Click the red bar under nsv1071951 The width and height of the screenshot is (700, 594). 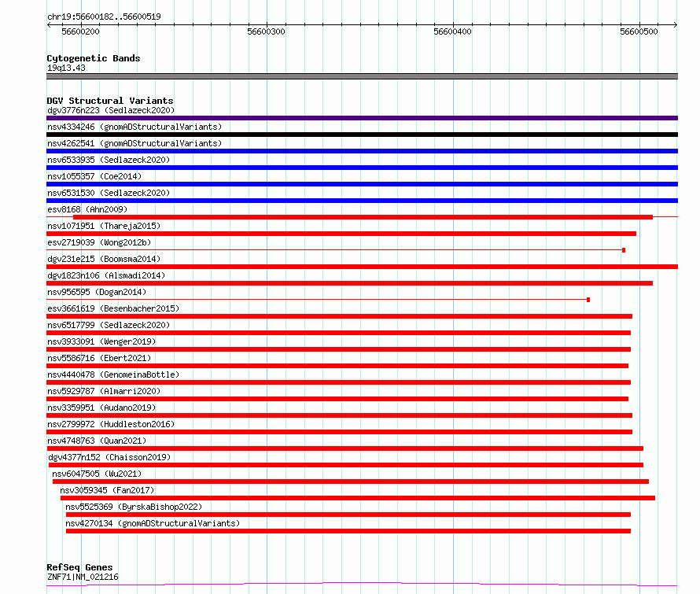[341, 234]
